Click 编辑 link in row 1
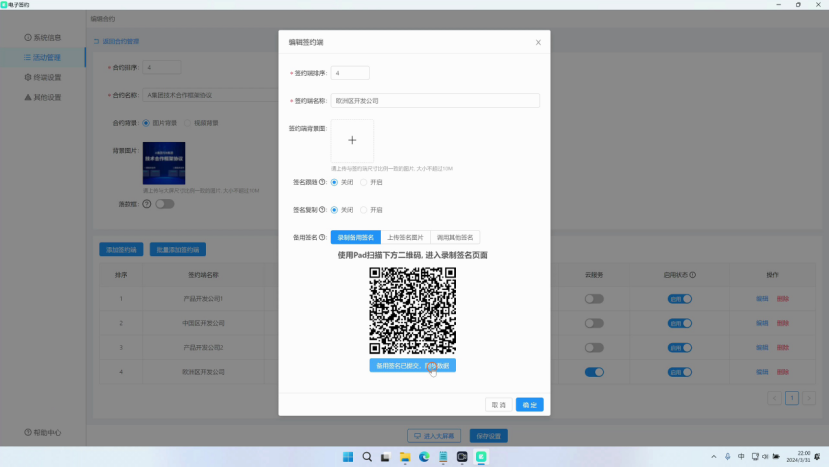Viewport: 830px width, 467px height. 762,299
